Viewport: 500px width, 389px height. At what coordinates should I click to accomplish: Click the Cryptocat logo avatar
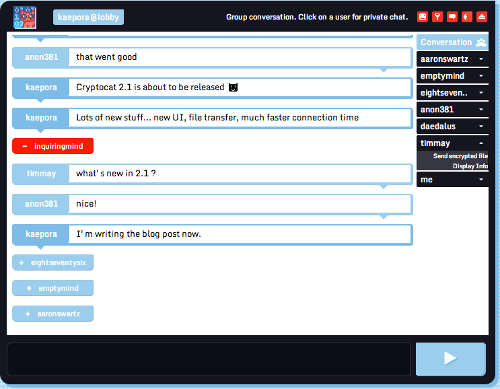25,17
